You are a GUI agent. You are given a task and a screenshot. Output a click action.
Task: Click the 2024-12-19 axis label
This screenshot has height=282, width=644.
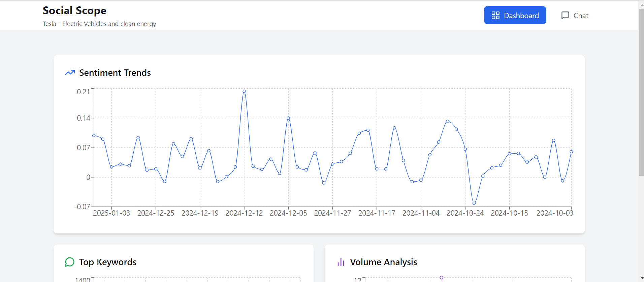pos(200,213)
